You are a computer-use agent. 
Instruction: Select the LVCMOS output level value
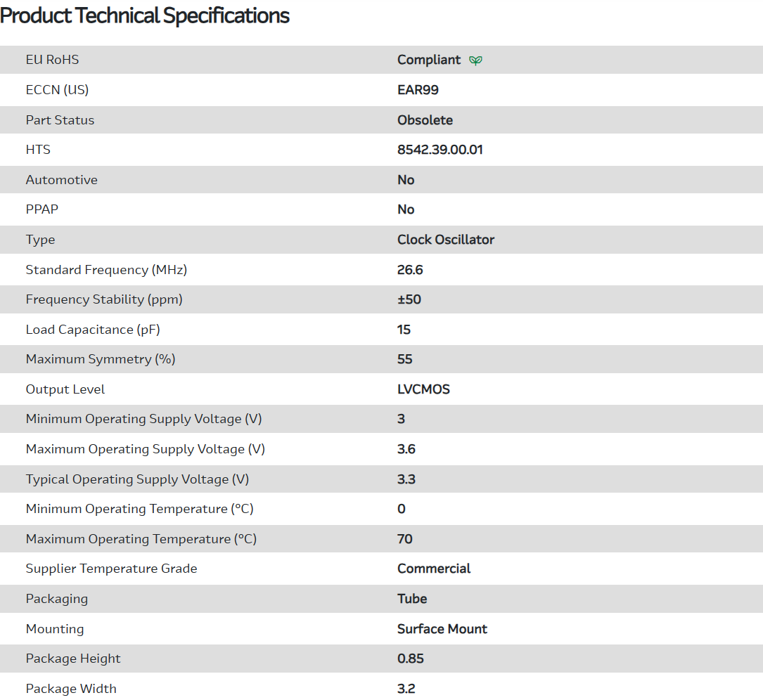coord(423,389)
